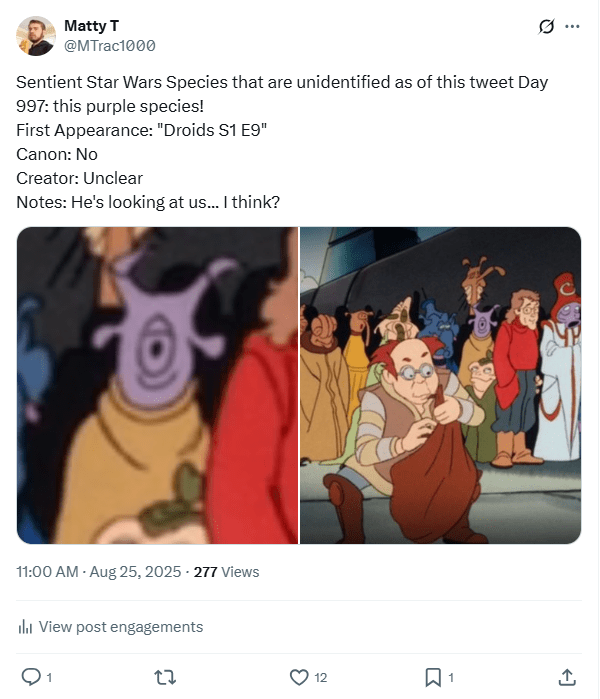
Task: Click the bar chart analytics icon
Action: tap(25, 627)
